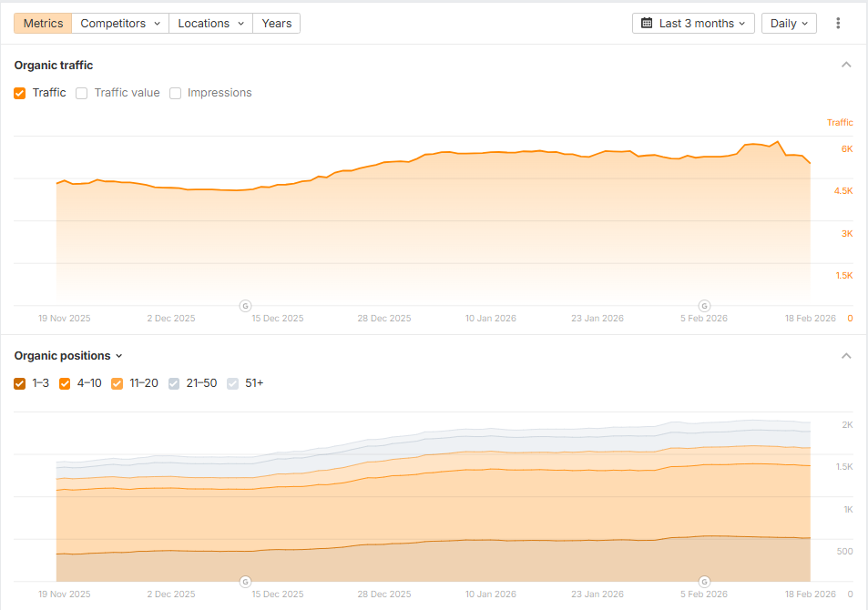Viewport: 868px width, 610px height.
Task: Open the Last 3 months date dropdown
Action: point(693,24)
